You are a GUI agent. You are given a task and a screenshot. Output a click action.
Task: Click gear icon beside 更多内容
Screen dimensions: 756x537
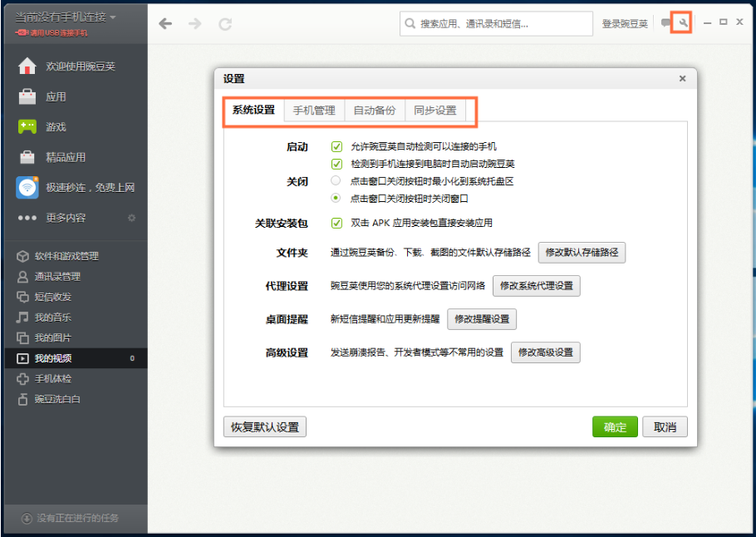coord(131,218)
